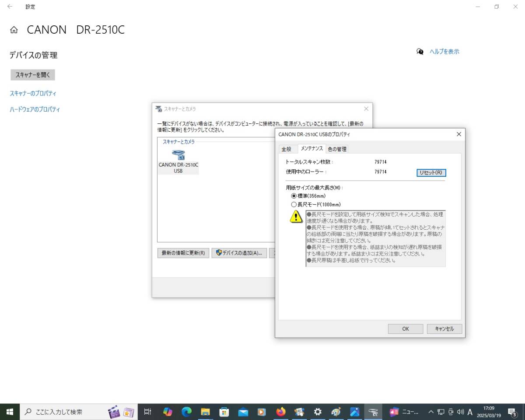
Task: Select the 標準(356mm) radio button
Action: (x=294, y=196)
